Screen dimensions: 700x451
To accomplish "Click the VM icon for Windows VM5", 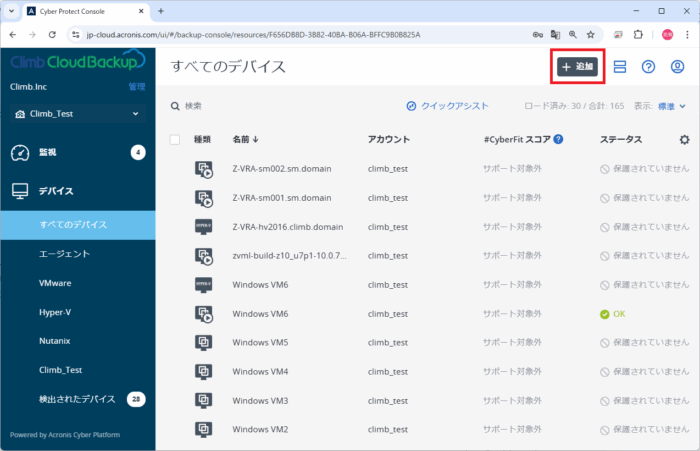I will pyautogui.click(x=203, y=342).
